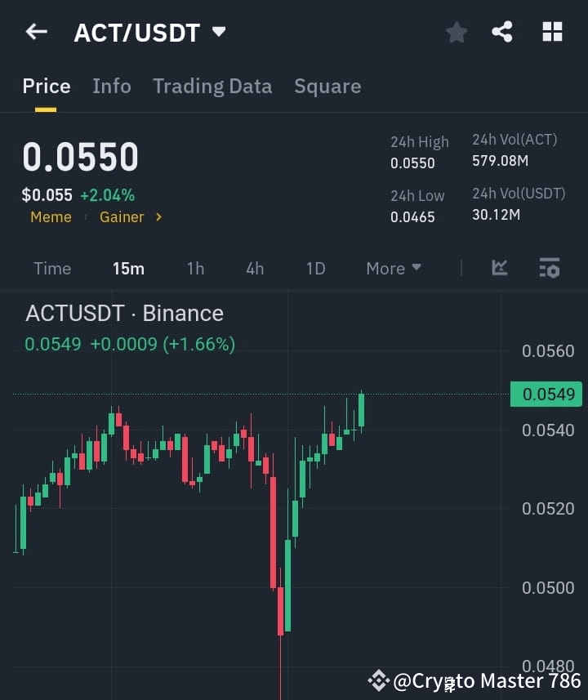Enable the 1D candle interval
The width and height of the screenshot is (588, 700).
pos(315,268)
